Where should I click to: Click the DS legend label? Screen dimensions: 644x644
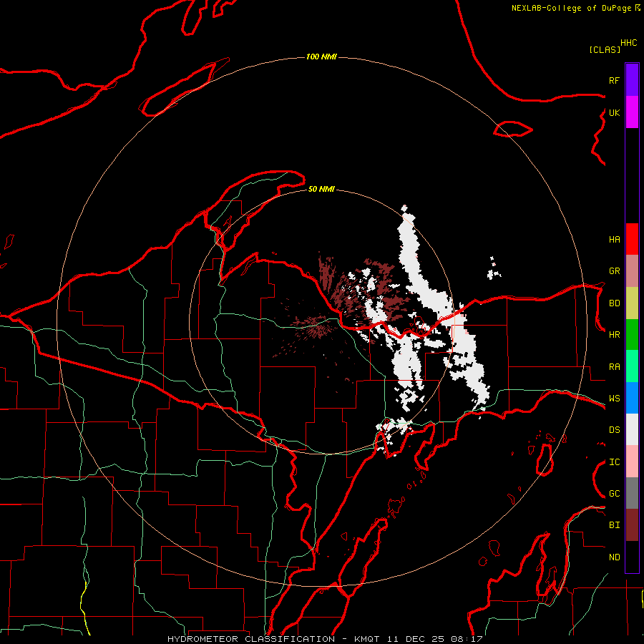(615, 430)
